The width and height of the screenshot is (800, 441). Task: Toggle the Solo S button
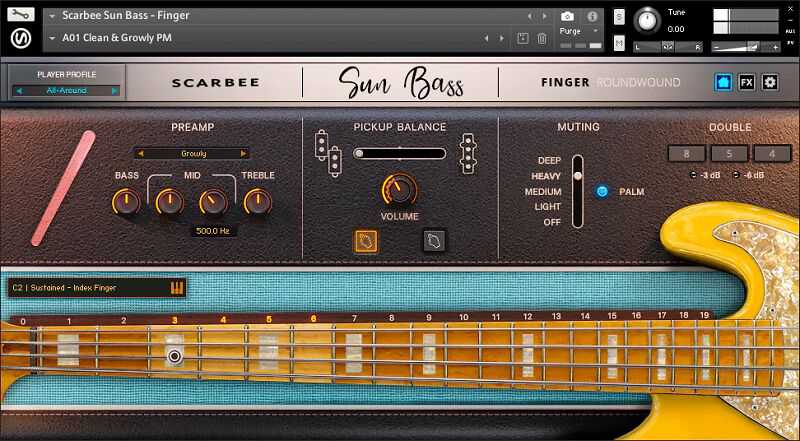pyautogui.click(x=619, y=17)
